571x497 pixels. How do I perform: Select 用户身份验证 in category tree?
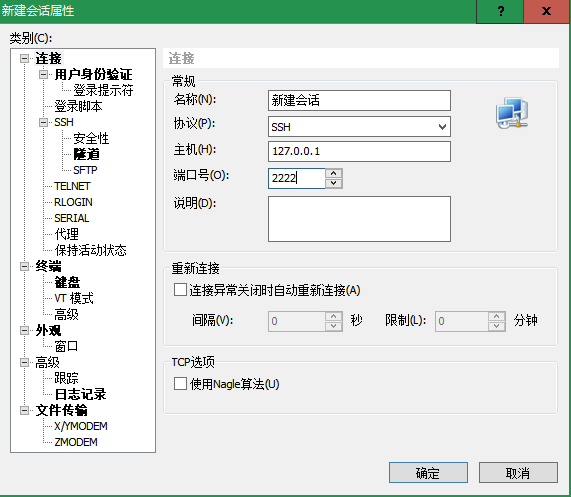tap(93, 74)
